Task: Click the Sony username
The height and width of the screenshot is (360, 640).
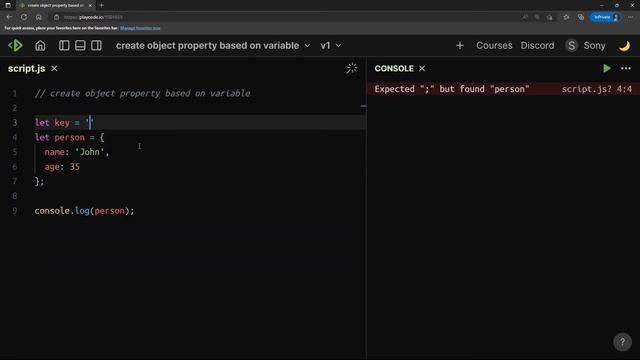Action: click(594, 46)
